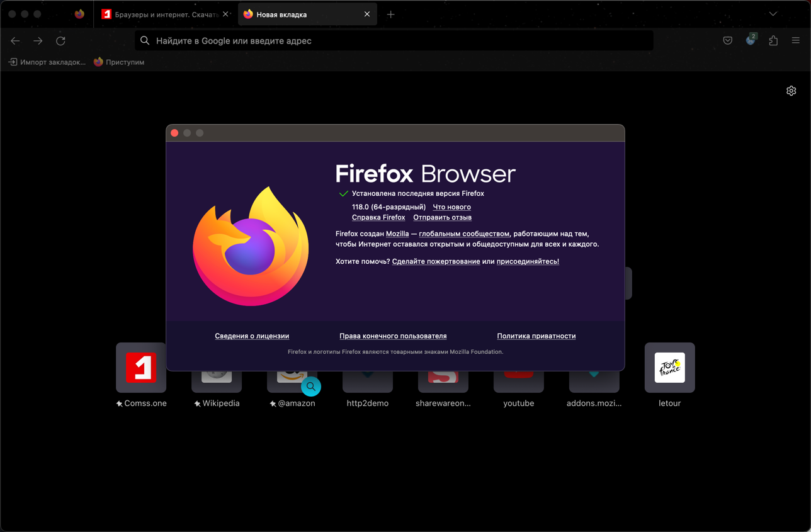The image size is (811, 532).
Task: Click the Отправить отзыв link
Action: point(442,217)
